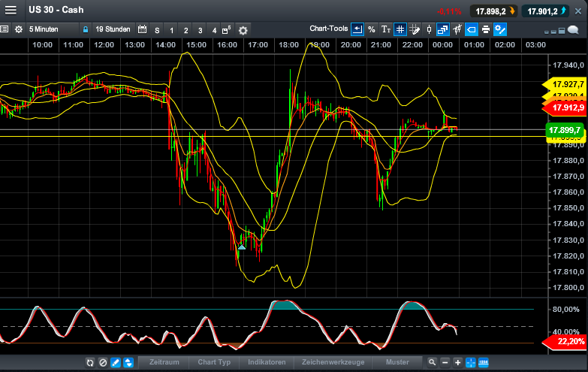Toggle the blue pencil drawing mode

pos(116,363)
